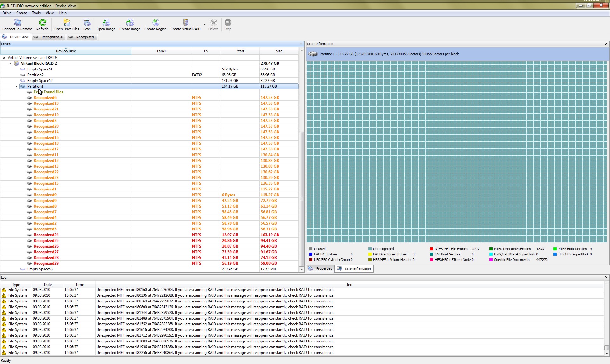Open Drive Files from the toolbar

coord(67,23)
